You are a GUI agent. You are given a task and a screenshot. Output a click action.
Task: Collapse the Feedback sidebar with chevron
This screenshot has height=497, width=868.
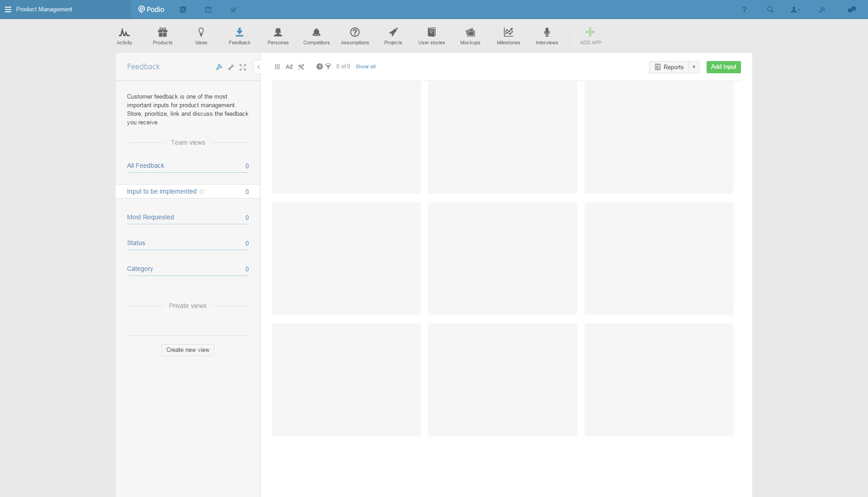[x=259, y=67]
